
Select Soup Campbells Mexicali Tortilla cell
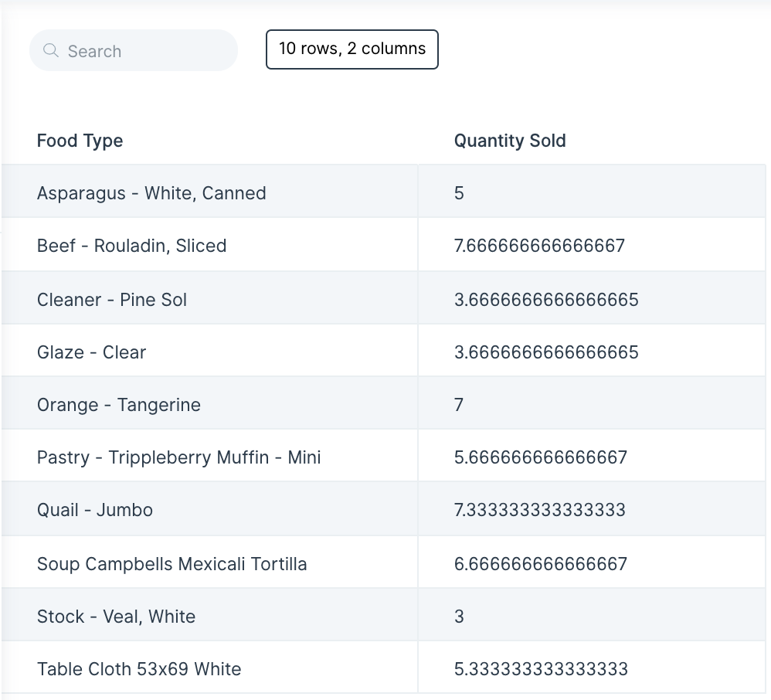(x=209, y=562)
